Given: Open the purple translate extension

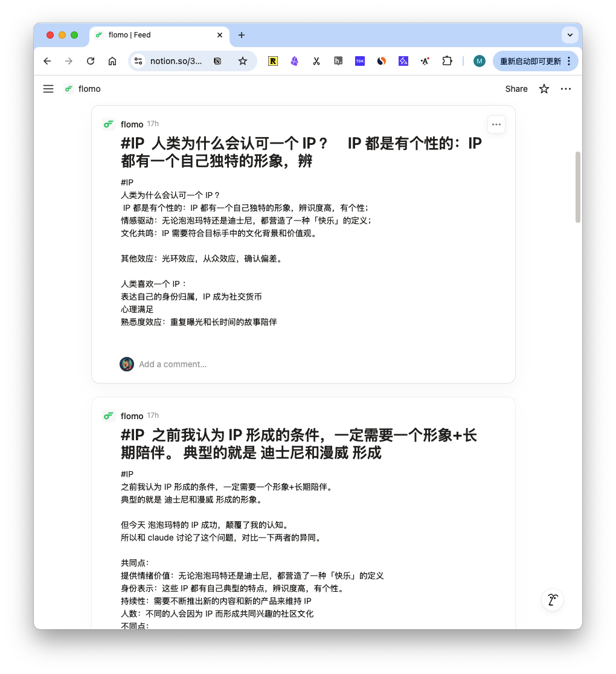Looking at the screenshot, I should 403,61.
